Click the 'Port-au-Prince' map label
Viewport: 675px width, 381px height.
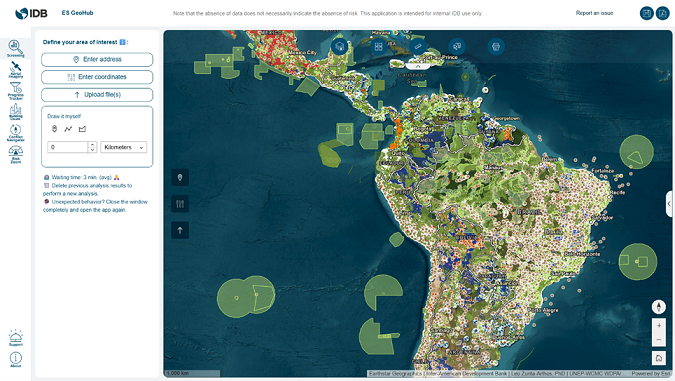440,57
